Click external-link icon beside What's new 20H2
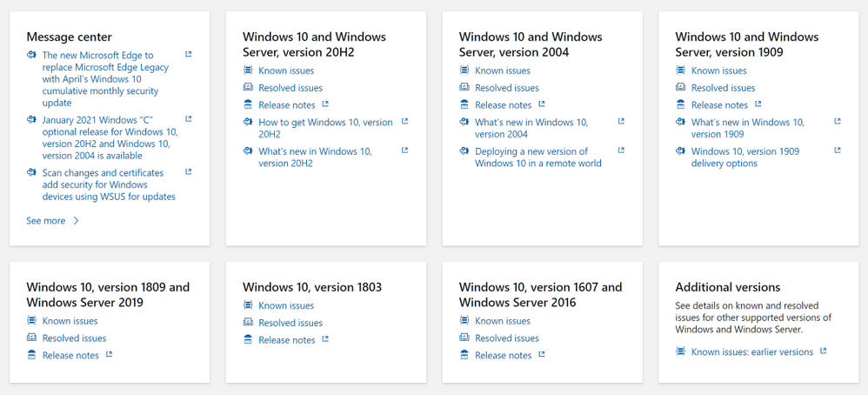The height and width of the screenshot is (395, 868). tap(404, 150)
